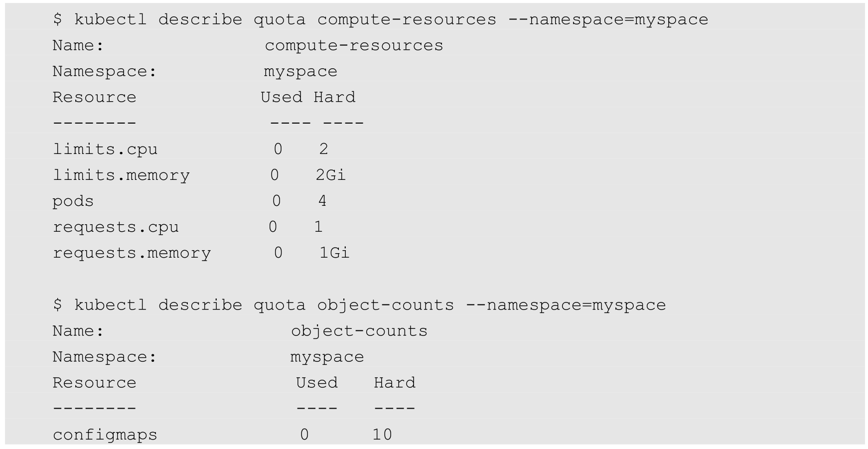The image size is (868, 449).
Task: Click the myspace value under compute-resources name
Action: pos(300,72)
